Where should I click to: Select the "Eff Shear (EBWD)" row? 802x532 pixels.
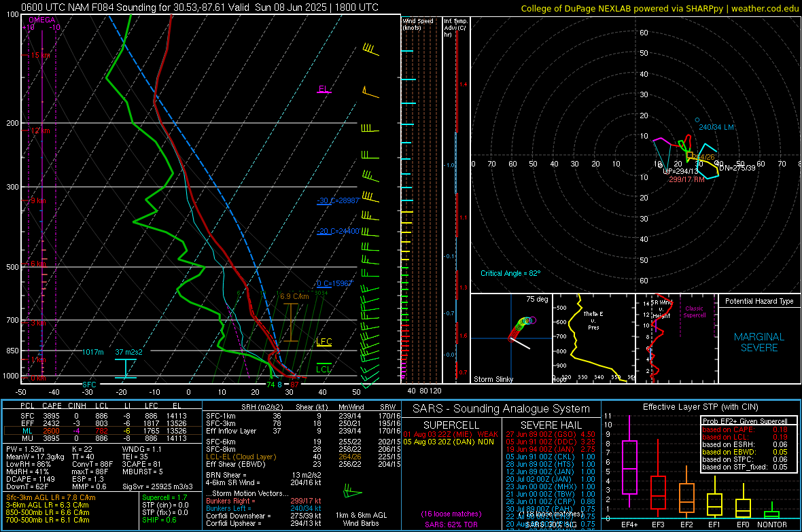(x=303, y=465)
